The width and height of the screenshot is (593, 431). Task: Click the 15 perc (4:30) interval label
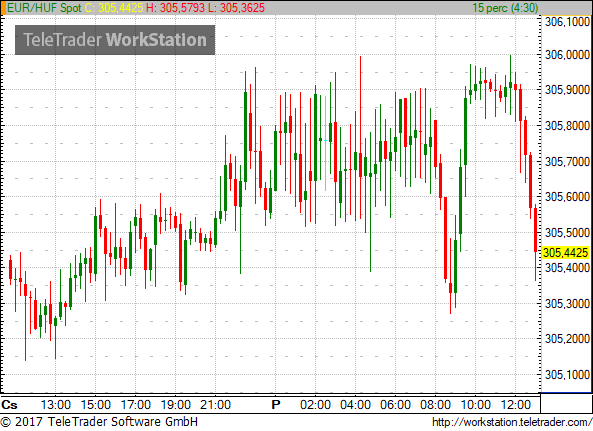505,8
